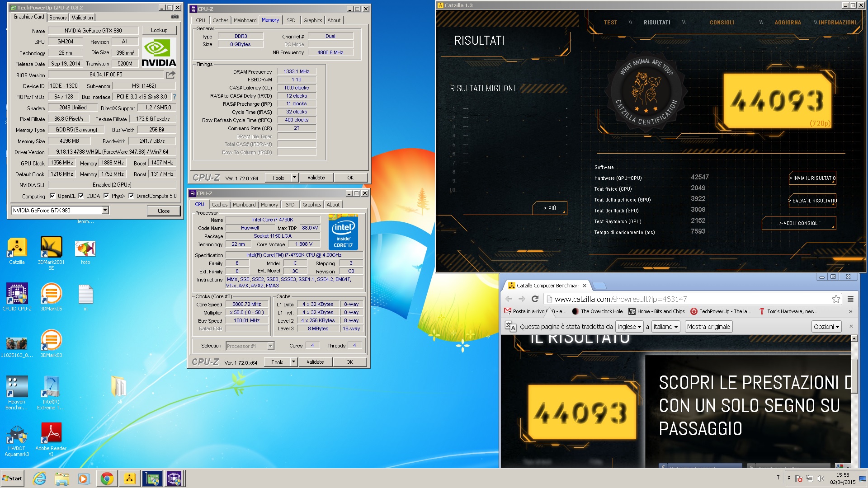Image resolution: width=868 pixels, height=488 pixels.
Task: Click SALVA IL RISULTATO in Catzilla
Action: [812, 201]
